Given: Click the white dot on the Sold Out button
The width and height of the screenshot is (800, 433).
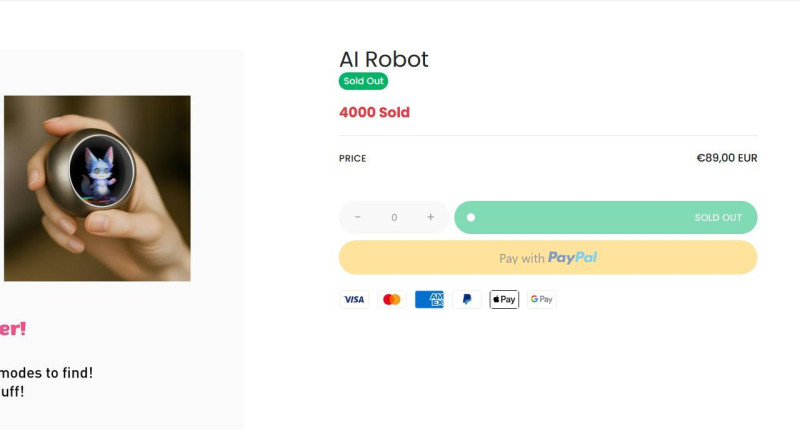Looking at the screenshot, I should pos(471,217).
